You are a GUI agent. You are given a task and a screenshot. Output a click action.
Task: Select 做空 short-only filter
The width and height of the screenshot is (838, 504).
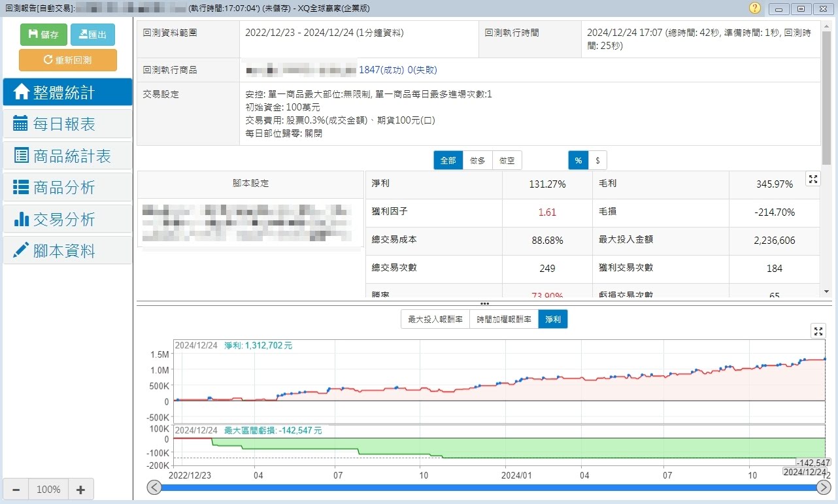point(507,160)
